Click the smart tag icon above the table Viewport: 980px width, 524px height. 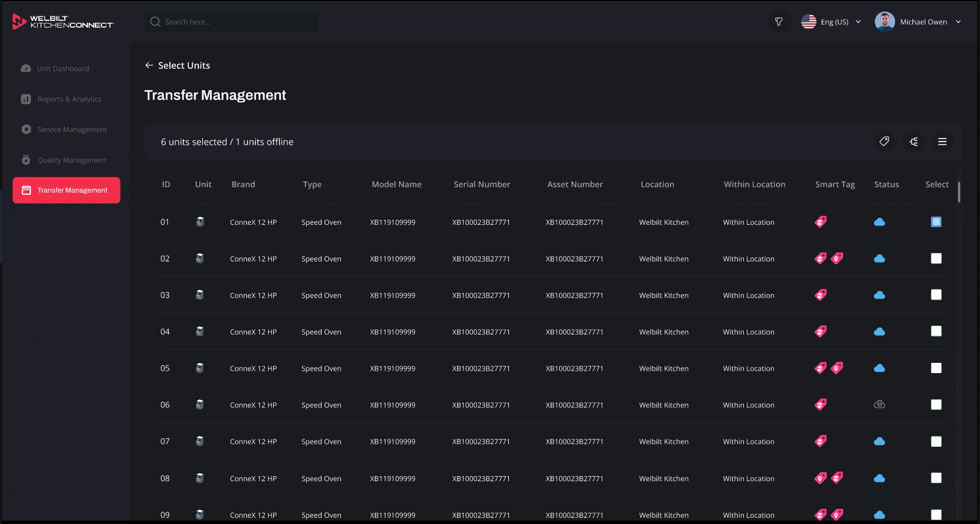point(884,141)
